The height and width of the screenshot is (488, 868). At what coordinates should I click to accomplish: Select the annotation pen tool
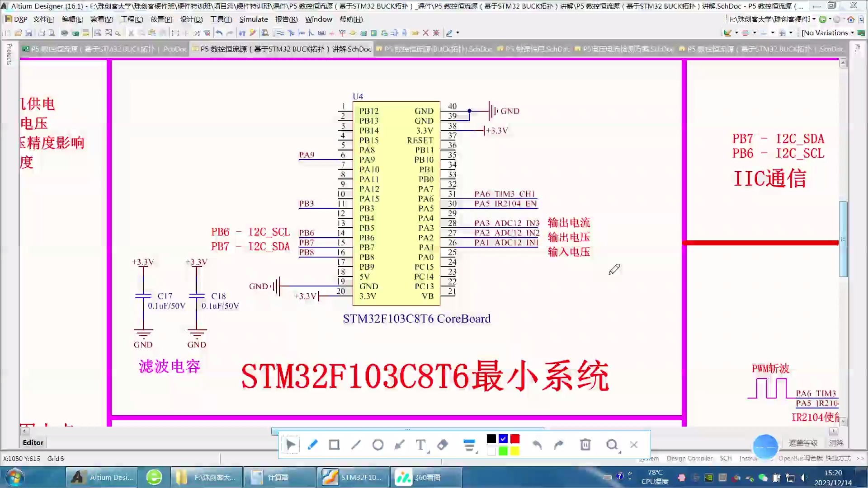(x=312, y=445)
